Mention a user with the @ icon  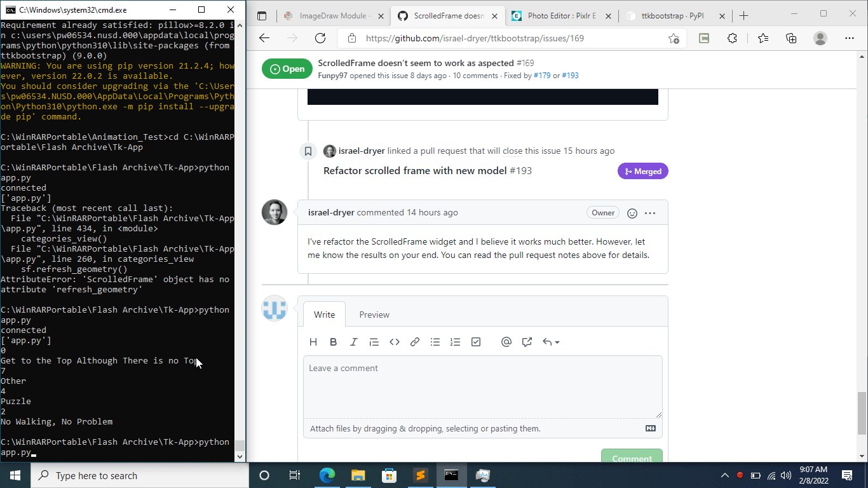coord(506,342)
